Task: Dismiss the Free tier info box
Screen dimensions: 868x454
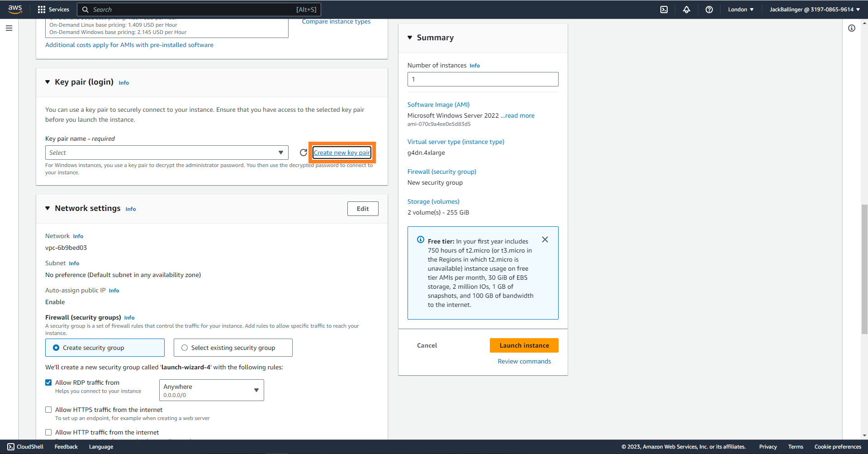Action: [545, 239]
